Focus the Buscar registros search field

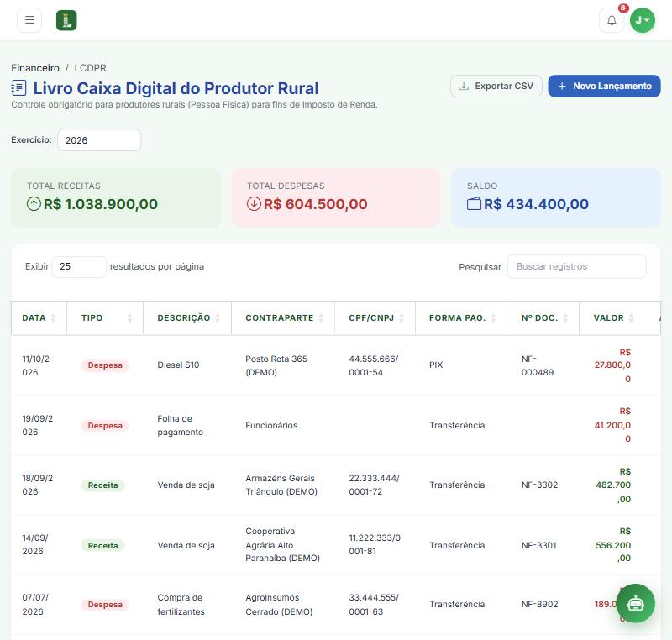tap(577, 266)
